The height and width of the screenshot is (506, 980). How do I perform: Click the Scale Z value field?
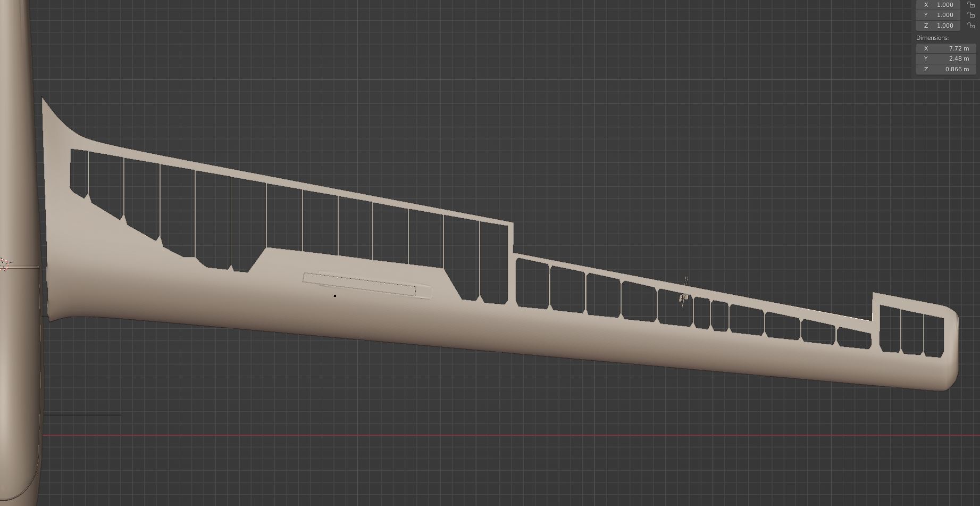pos(940,26)
